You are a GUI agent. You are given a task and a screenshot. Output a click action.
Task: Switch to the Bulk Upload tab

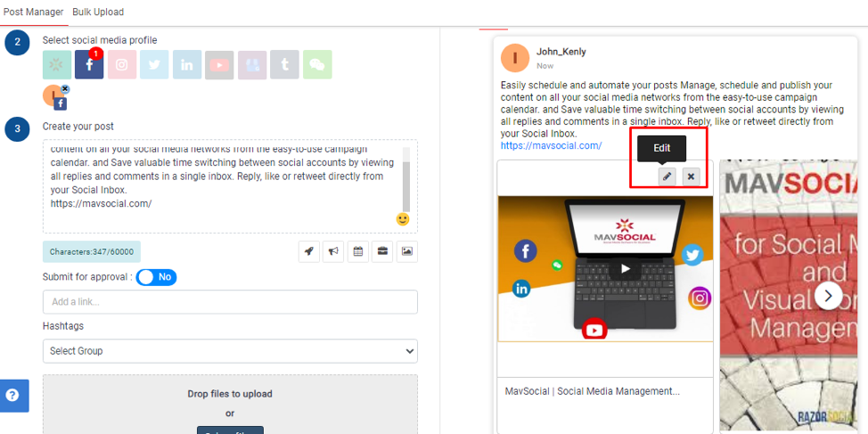(98, 12)
